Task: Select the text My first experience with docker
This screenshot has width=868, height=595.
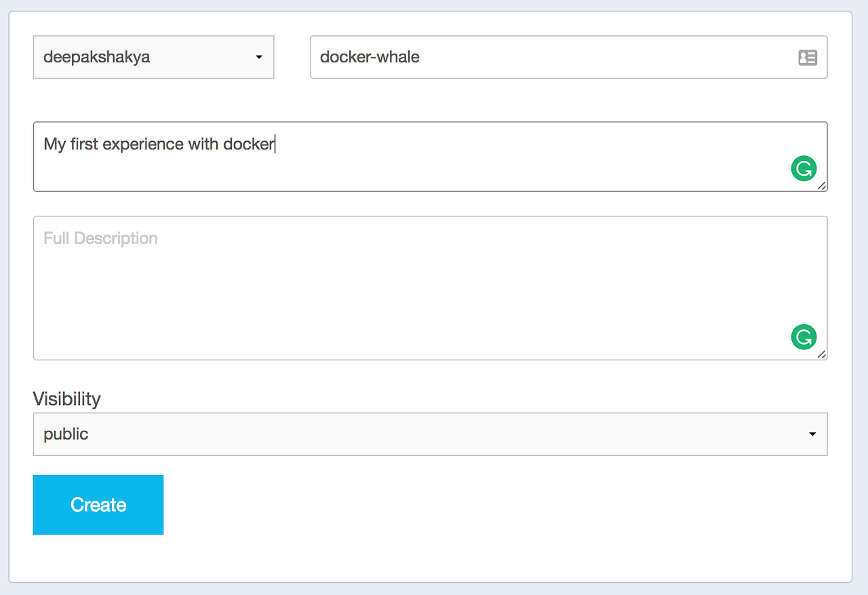Action: 158,144
